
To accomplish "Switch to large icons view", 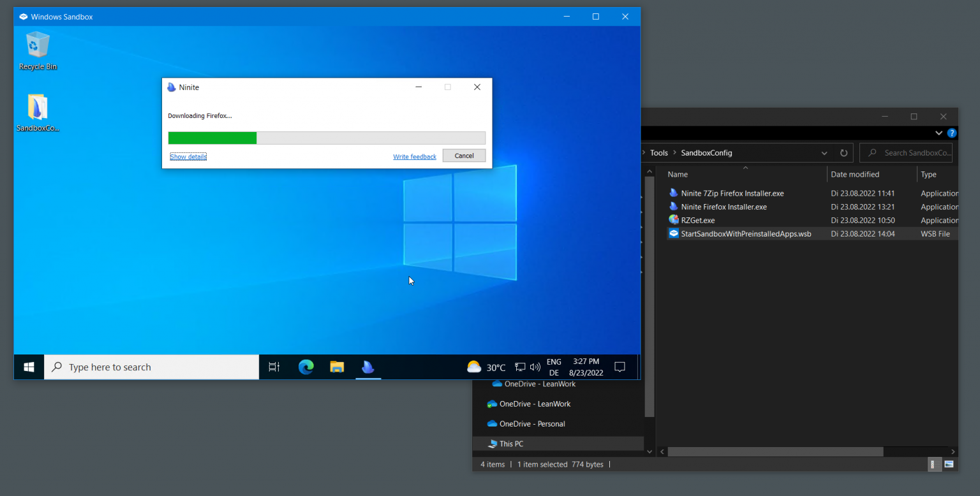I will 949,464.
